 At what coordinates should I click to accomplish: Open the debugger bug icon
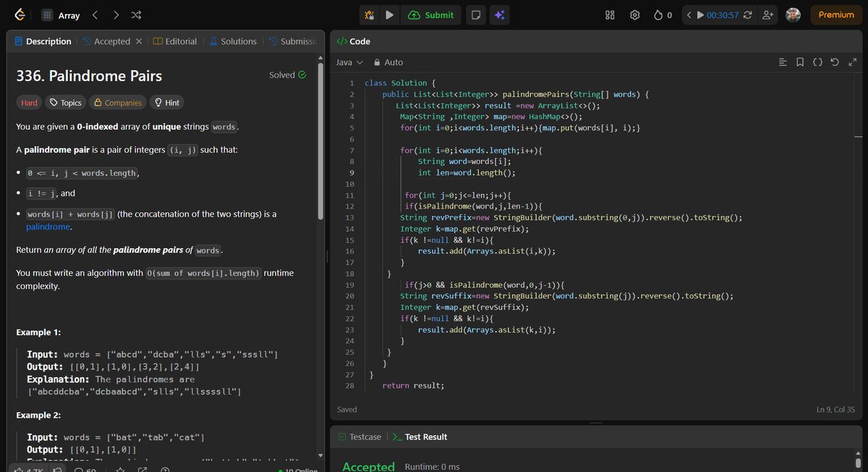pyautogui.click(x=370, y=14)
